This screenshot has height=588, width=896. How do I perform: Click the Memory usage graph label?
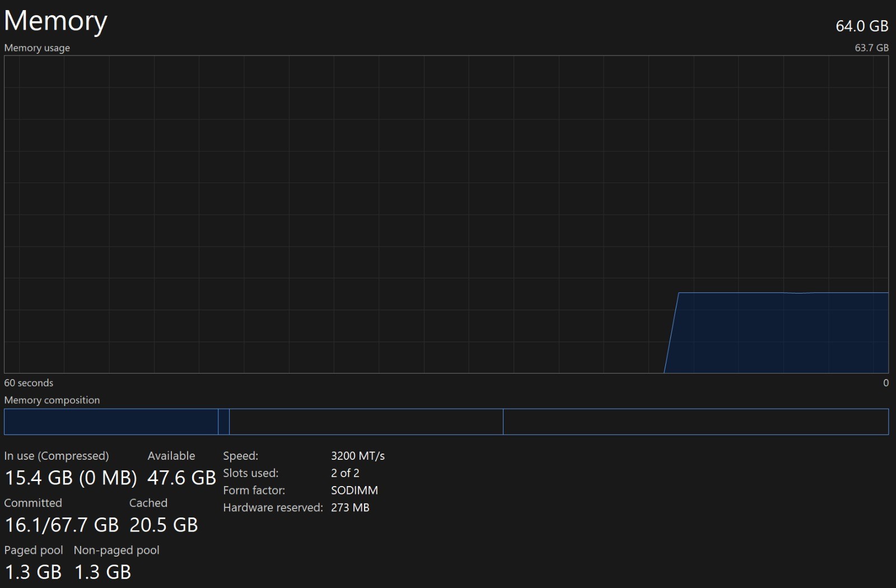click(37, 48)
